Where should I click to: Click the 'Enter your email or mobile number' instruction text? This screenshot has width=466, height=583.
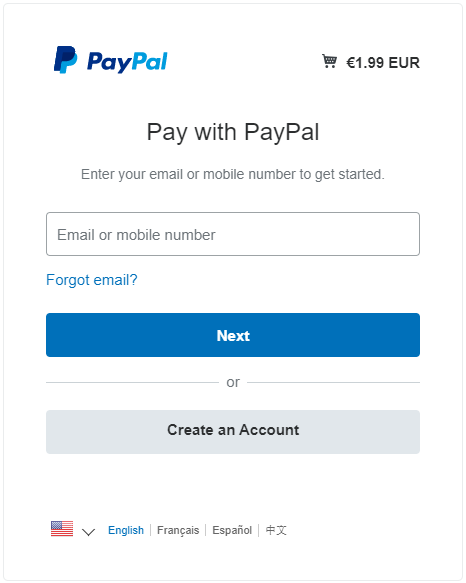(x=233, y=174)
